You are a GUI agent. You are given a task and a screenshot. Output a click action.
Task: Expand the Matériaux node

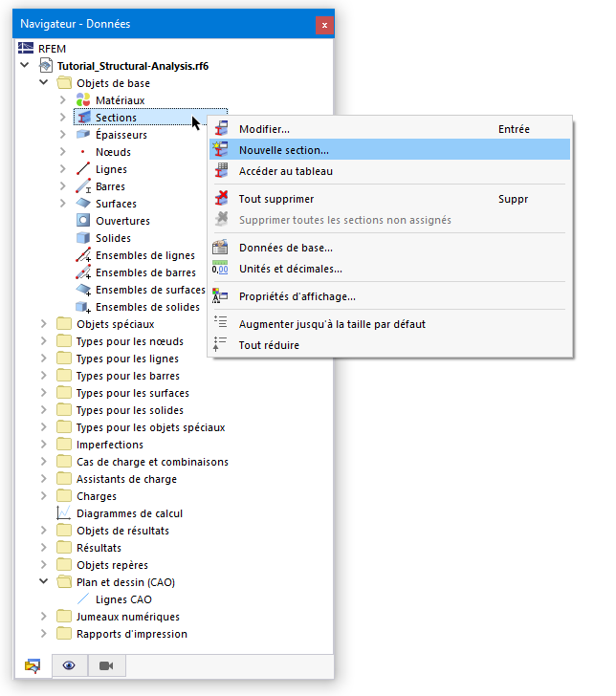62,100
